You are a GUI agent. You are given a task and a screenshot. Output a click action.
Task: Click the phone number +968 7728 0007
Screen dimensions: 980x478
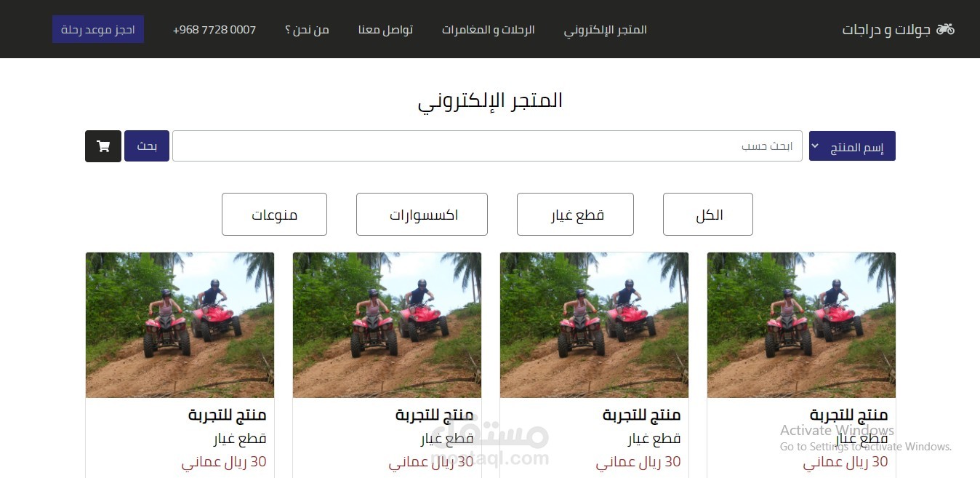[x=214, y=30]
